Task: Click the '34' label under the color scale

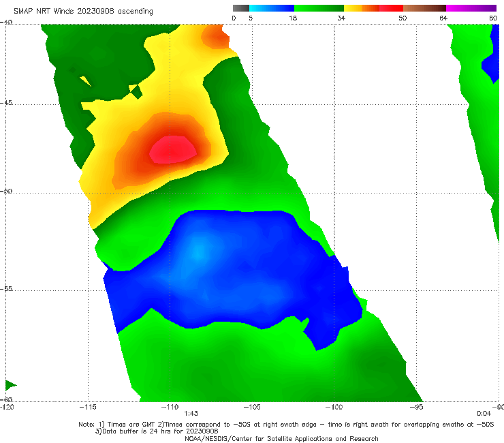Action: click(341, 18)
